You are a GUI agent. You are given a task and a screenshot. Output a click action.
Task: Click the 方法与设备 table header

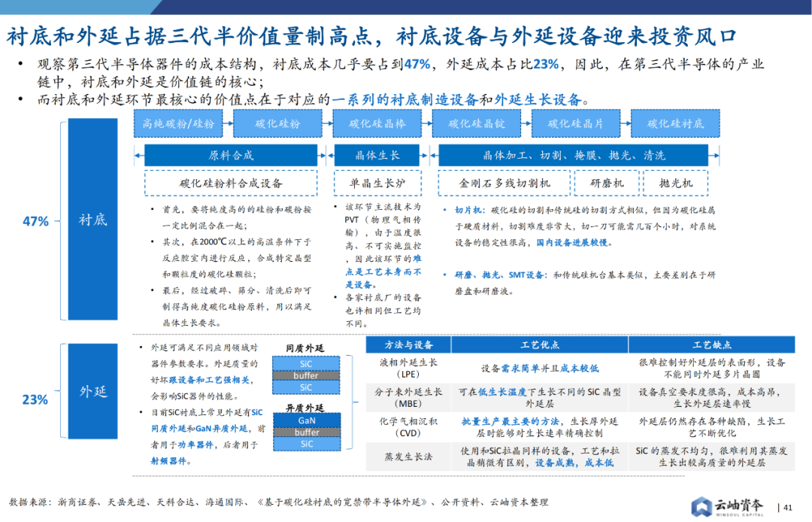[408, 344]
